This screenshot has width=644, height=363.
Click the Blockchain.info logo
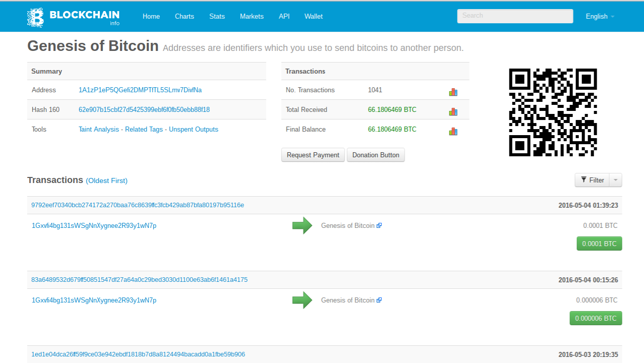tap(73, 17)
